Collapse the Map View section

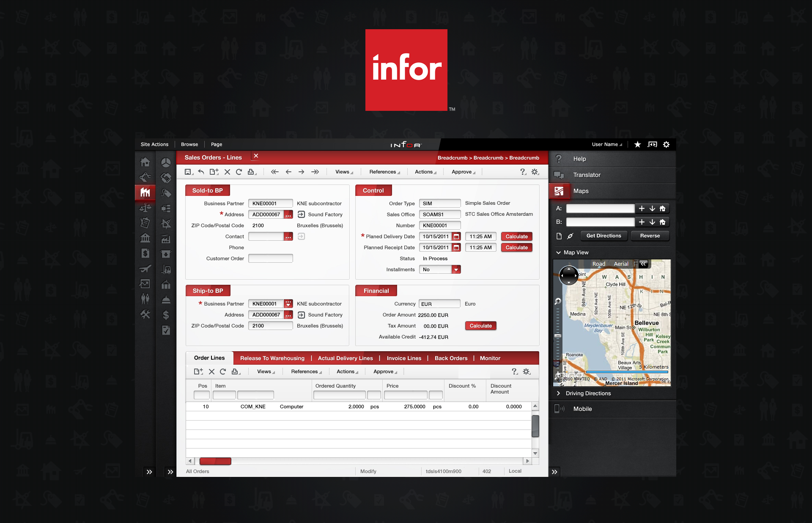(x=558, y=253)
